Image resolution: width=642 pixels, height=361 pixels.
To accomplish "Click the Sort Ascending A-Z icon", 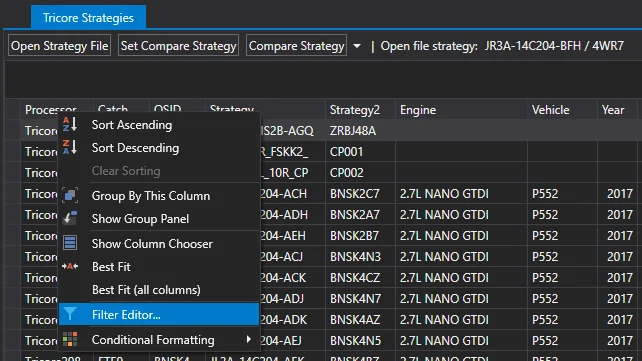I will (70, 124).
